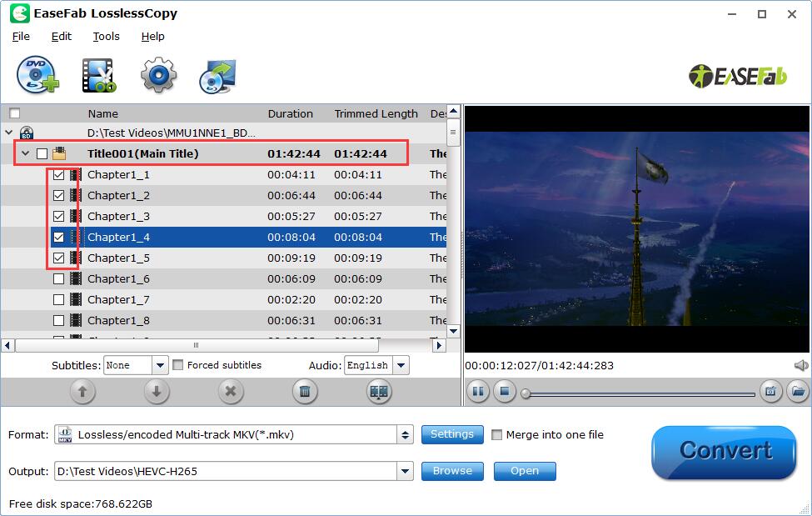Enable Merge into one file

click(x=496, y=434)
